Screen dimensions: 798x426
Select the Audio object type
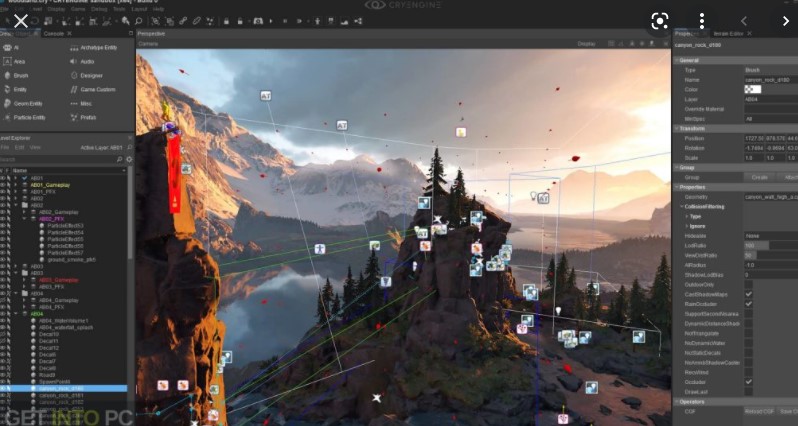pyautogui.click(x=82, y=62)
